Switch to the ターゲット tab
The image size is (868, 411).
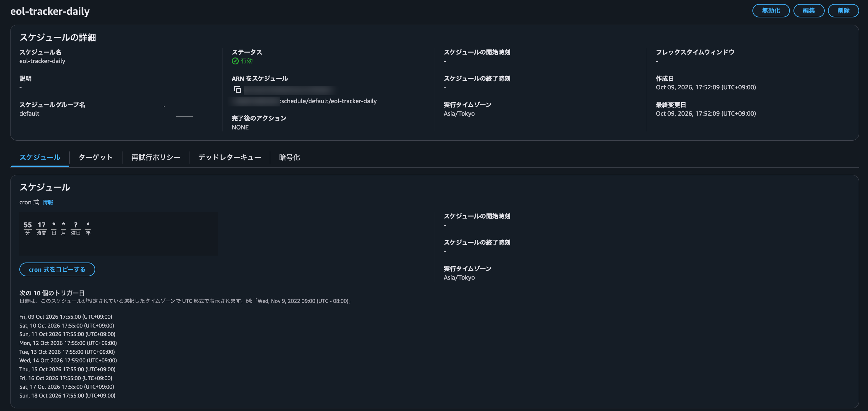(x=96, y=157)
